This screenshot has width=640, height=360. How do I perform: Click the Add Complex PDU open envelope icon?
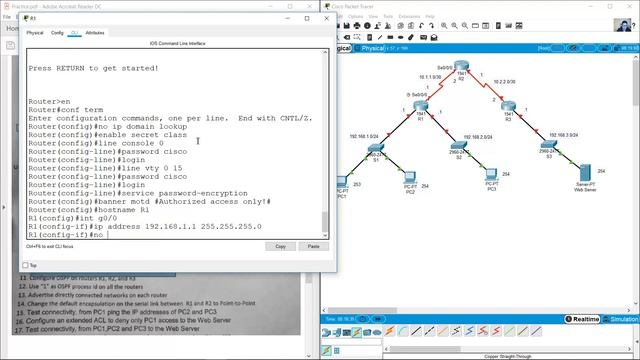[434, 37]
